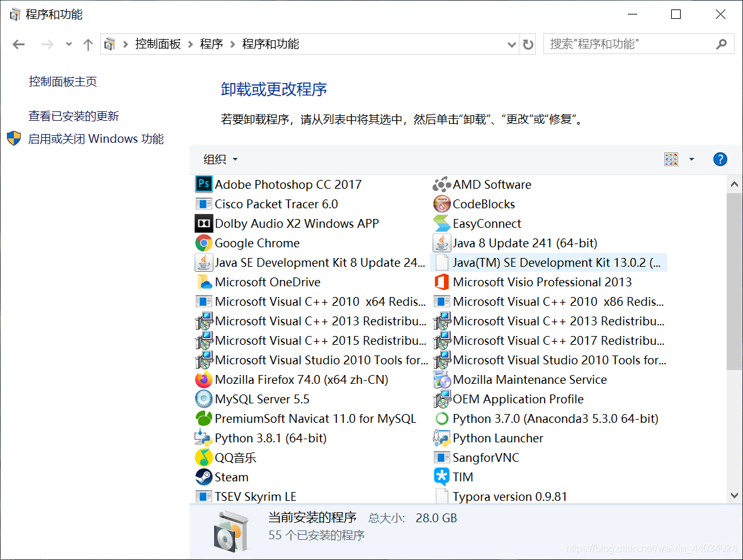Select Microsoft Visual C++ 2010 x86 Redistributable

[548, 301]
